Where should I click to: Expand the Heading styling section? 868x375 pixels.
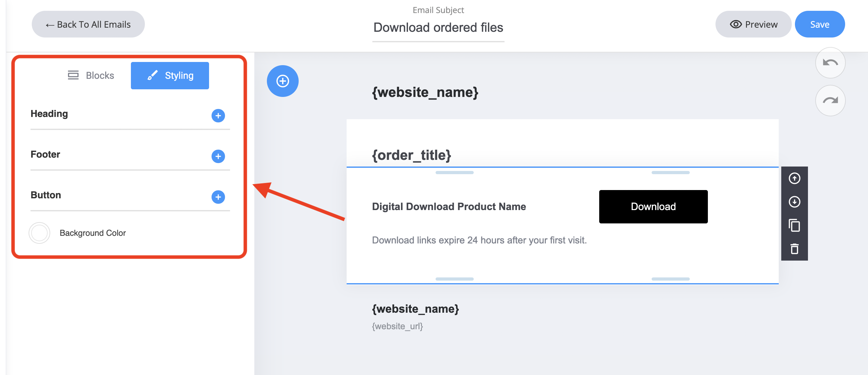tap(218, 116)
